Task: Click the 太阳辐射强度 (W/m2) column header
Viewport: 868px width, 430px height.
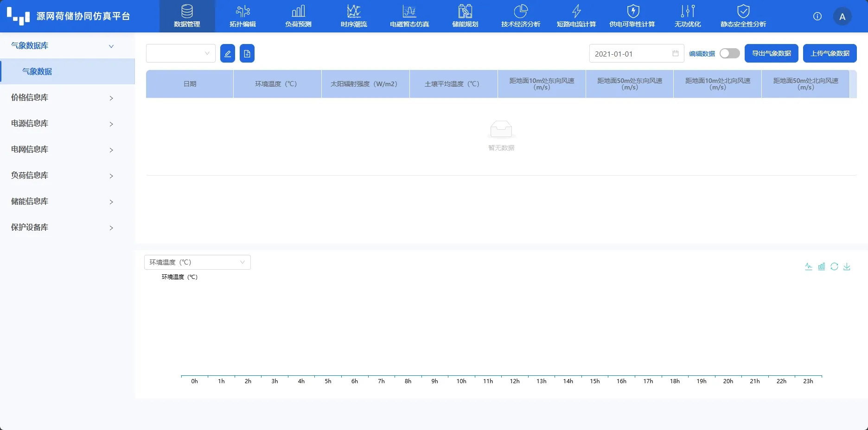Action: 365,84
